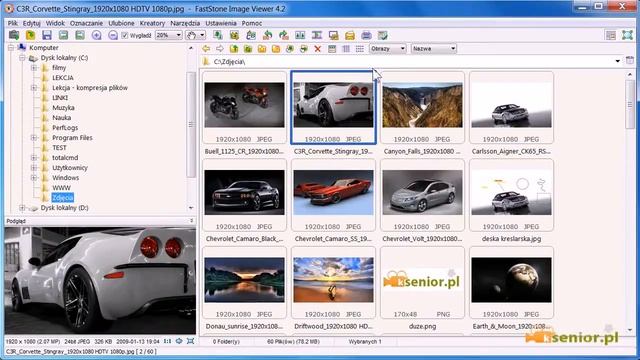The height and width of the screenshot is (360, 640).
Task: Click the settings checklist icon
Action: [x=382, y=35]
